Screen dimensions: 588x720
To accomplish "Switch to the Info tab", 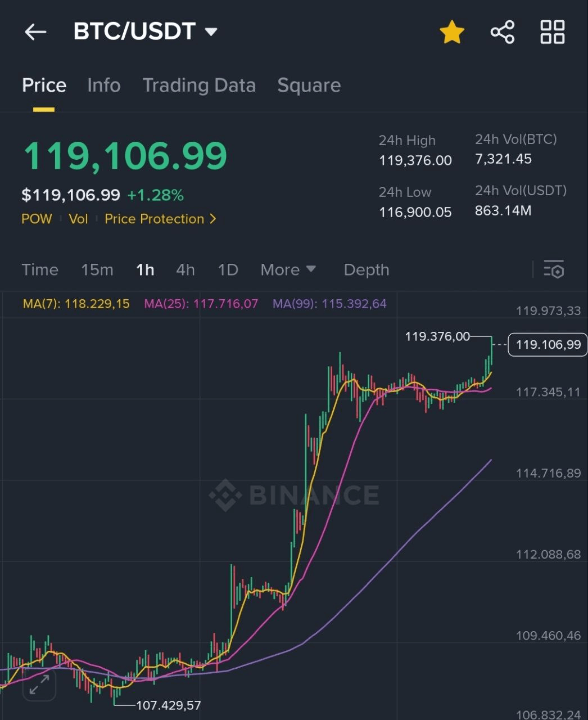I will (x=104, y=85).
